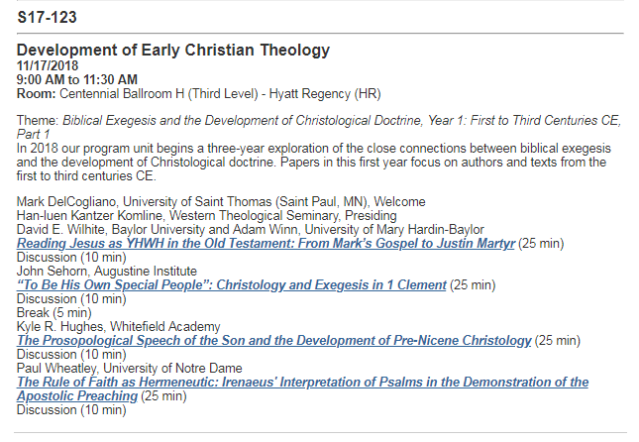
Task: Click the final "Discussion (10 min)" line at bottom
Action: point(65,411)
